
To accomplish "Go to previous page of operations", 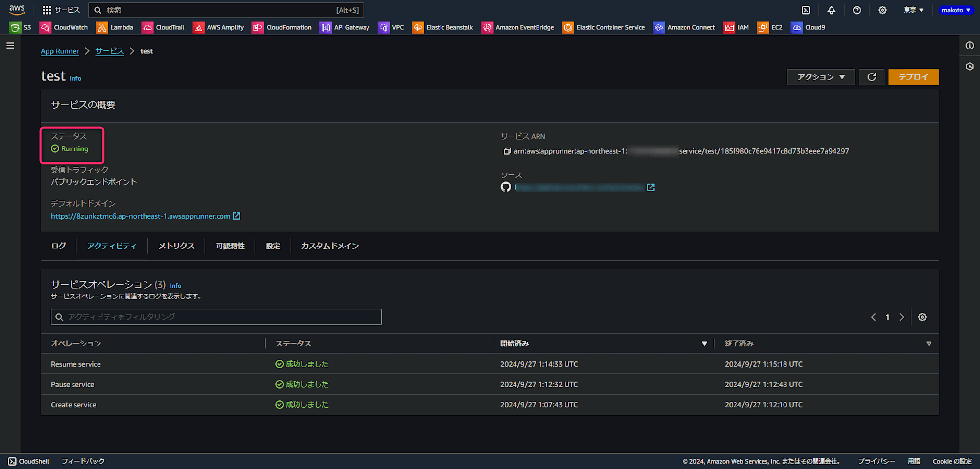I will (x=873, y=317).
